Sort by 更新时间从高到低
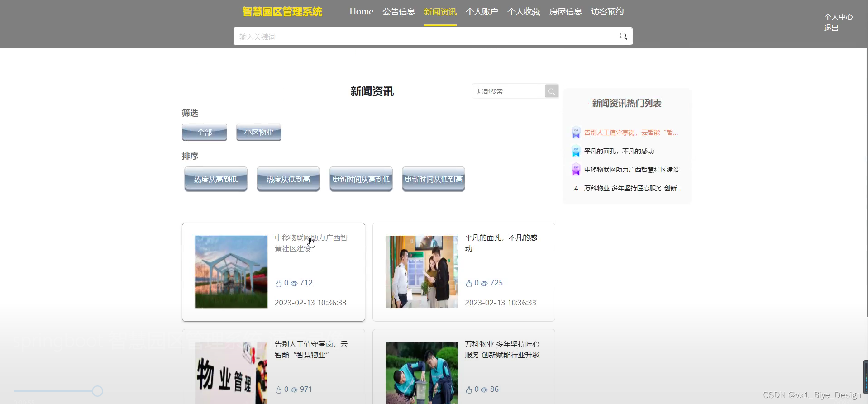 click(x=361, y=179)
